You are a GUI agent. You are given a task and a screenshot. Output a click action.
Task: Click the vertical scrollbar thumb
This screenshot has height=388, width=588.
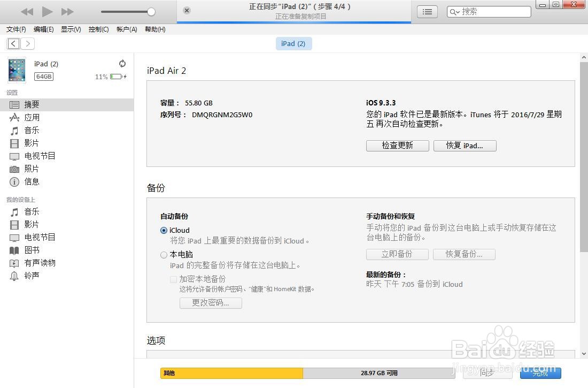(584, 157)
